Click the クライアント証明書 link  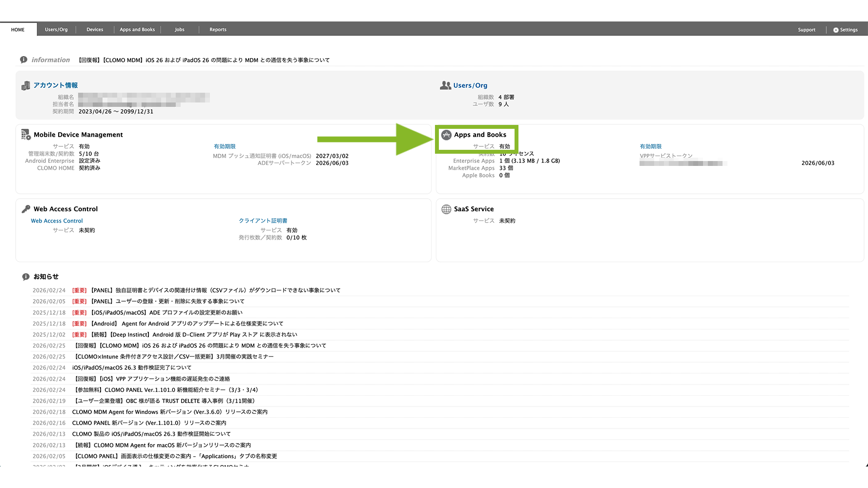click(x=263, y=221)
